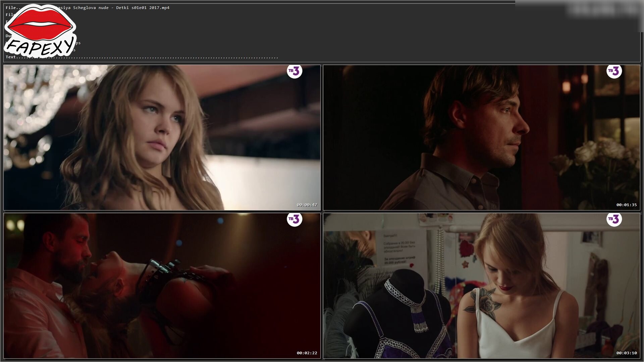
Task: Click the TB3 logo in the 00:03:10 frame
Action: (614, 219)
